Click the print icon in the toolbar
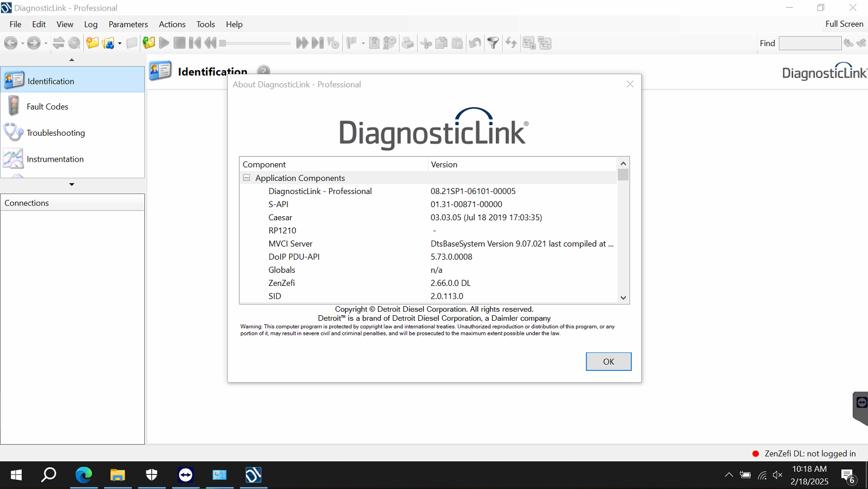The image size is (868, 489). pyautogui.click(x=407, y=43)
